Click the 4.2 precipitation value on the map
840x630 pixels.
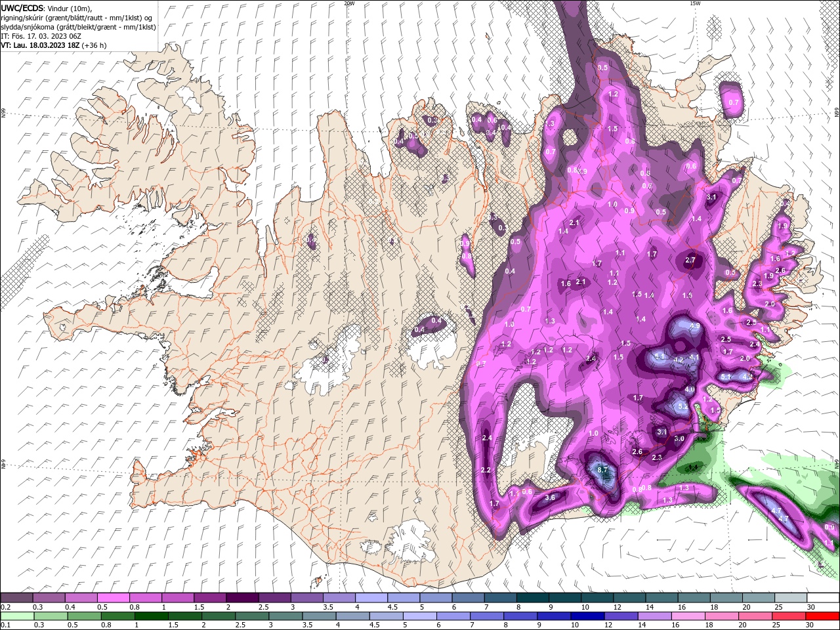(x=679, y=360)
